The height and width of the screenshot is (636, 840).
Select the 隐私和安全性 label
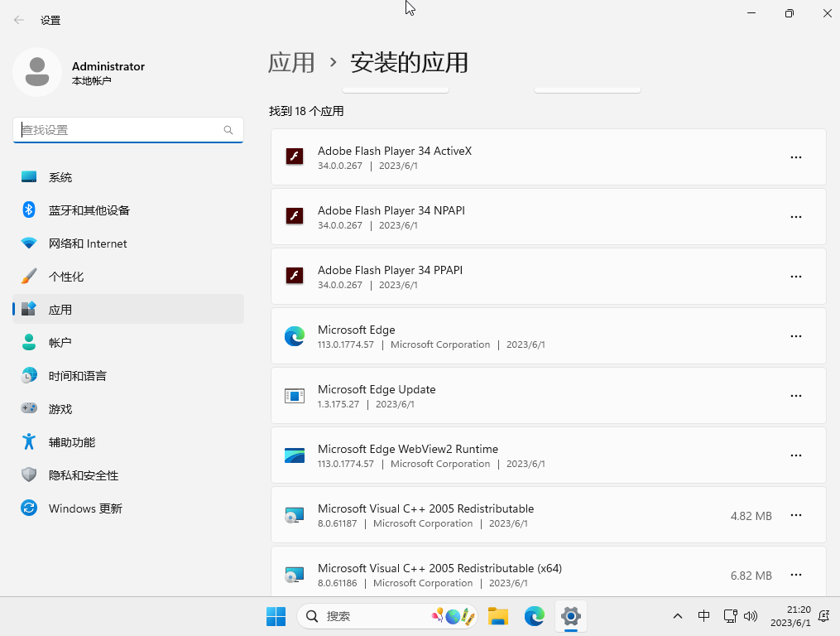(x=84, y=475)
